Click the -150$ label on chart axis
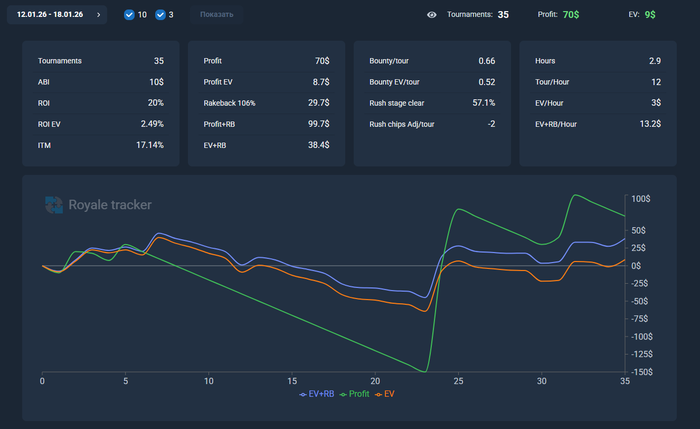The image size is (700, 429). pos(642,372)
